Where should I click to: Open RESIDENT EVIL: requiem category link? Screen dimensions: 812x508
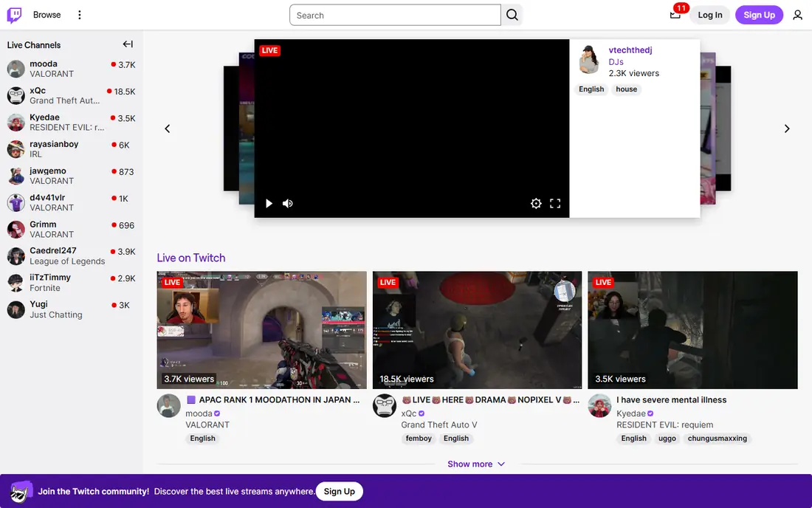(x=664, y=425)
